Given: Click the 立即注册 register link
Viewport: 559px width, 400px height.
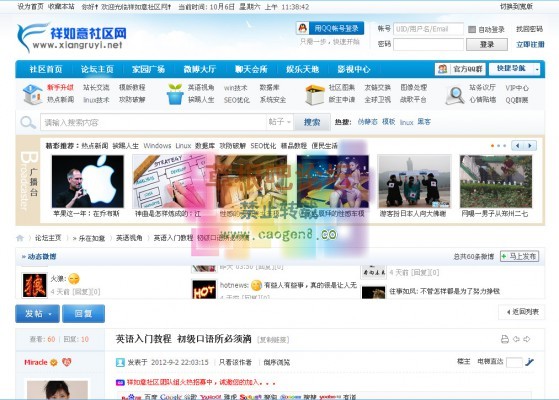Looking at the screenshot, I should click(x=530, y=45).
